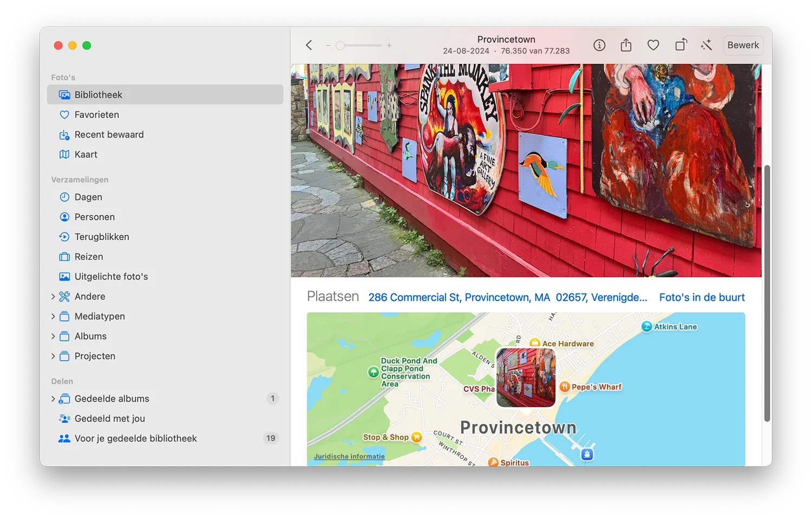Image resolution: width=812 pixels, height=519 pixels.
Task: Click the Albums folder icon
Action: (64, 336)
